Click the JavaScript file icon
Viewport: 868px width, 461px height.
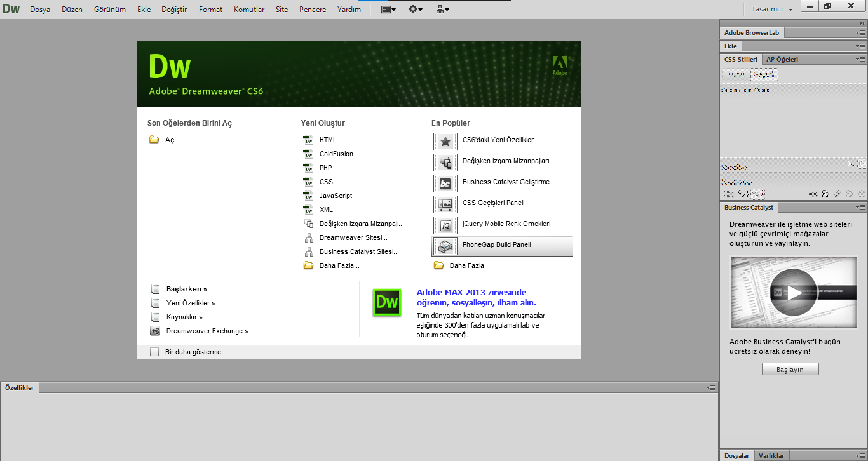(x=308, y=196)
